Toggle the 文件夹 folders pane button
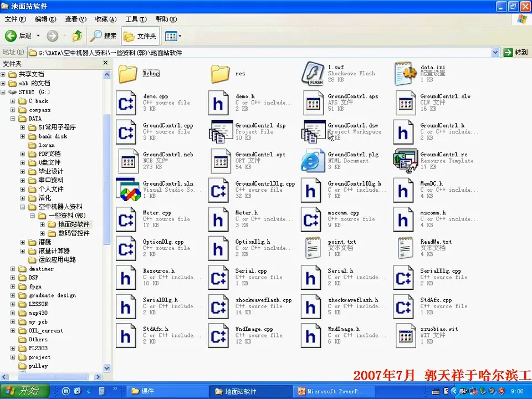The width and height of the screenshot is (532, 399). click(140, 35)
